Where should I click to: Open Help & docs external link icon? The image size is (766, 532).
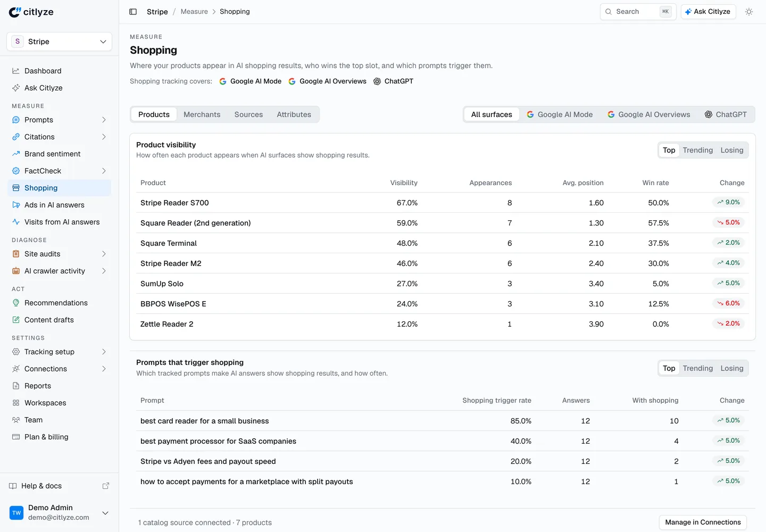(x=105, y=486)
